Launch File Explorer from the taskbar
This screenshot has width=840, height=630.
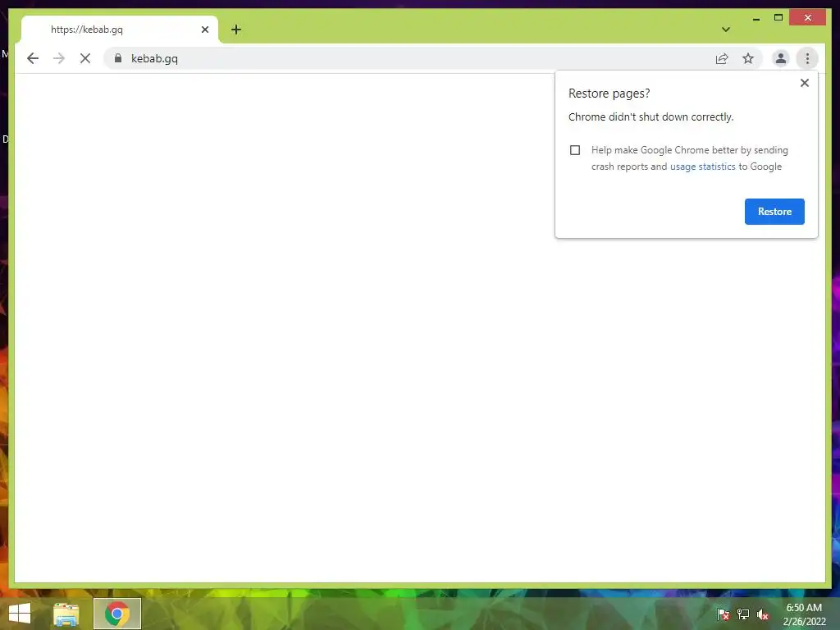point(66,614)
